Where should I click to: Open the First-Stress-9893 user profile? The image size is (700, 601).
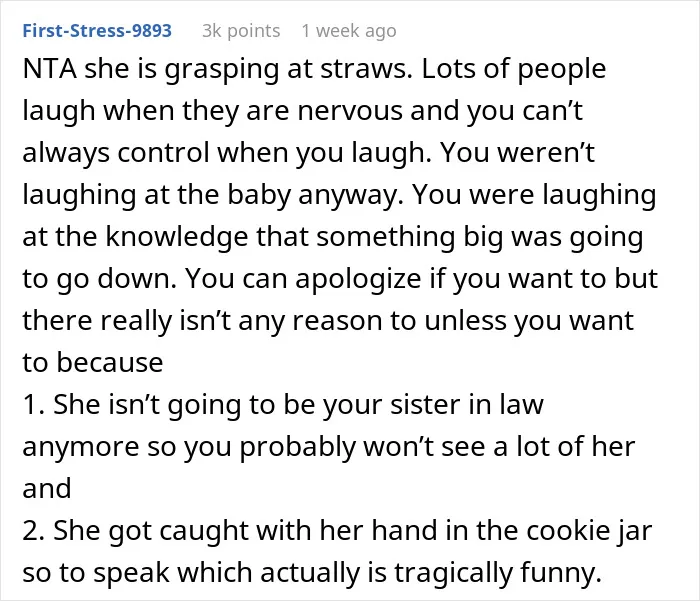(97, 30)
